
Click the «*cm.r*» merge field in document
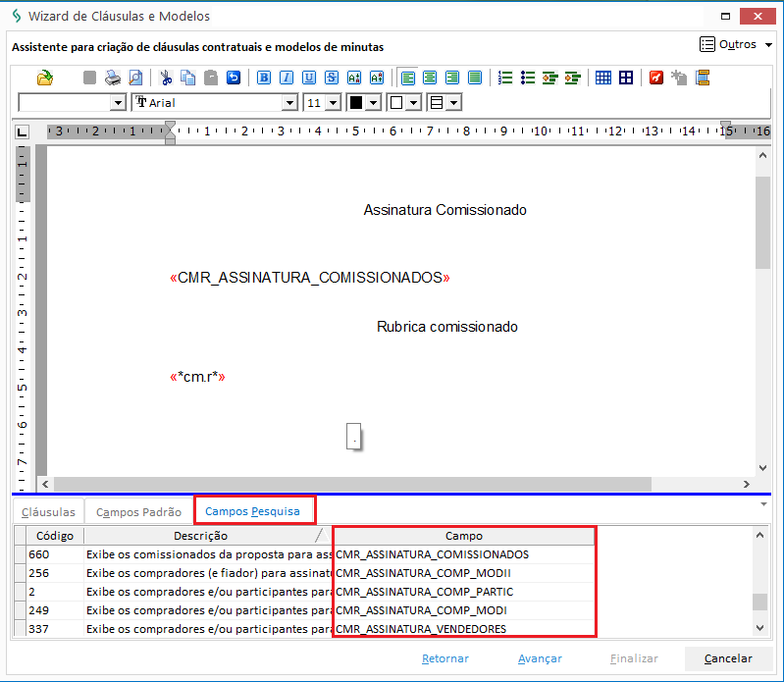(197, 377)
